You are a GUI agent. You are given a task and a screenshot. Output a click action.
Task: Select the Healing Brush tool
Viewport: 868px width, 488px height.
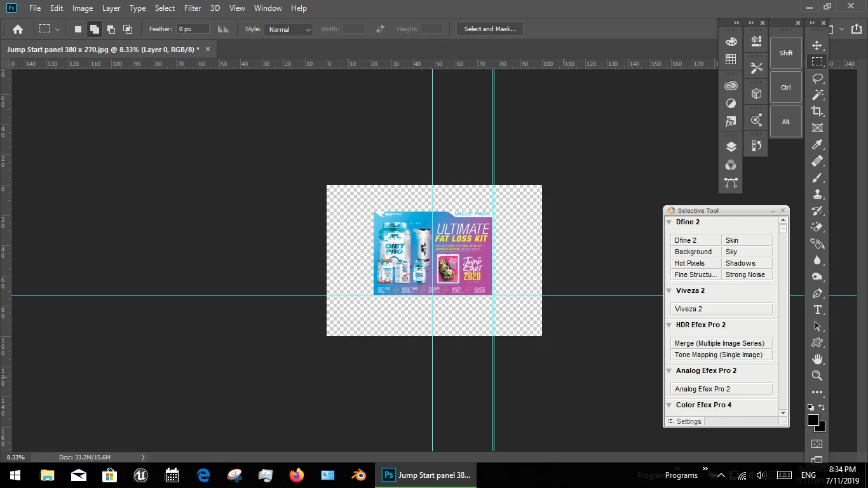coord(817,161)
